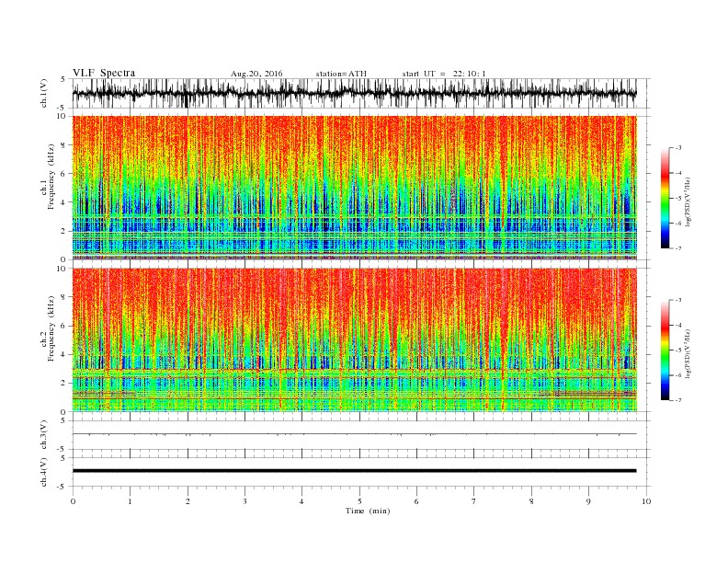728x563 pixels.
Task: Click the time axis tick label '7'
Action: (474, 501)
